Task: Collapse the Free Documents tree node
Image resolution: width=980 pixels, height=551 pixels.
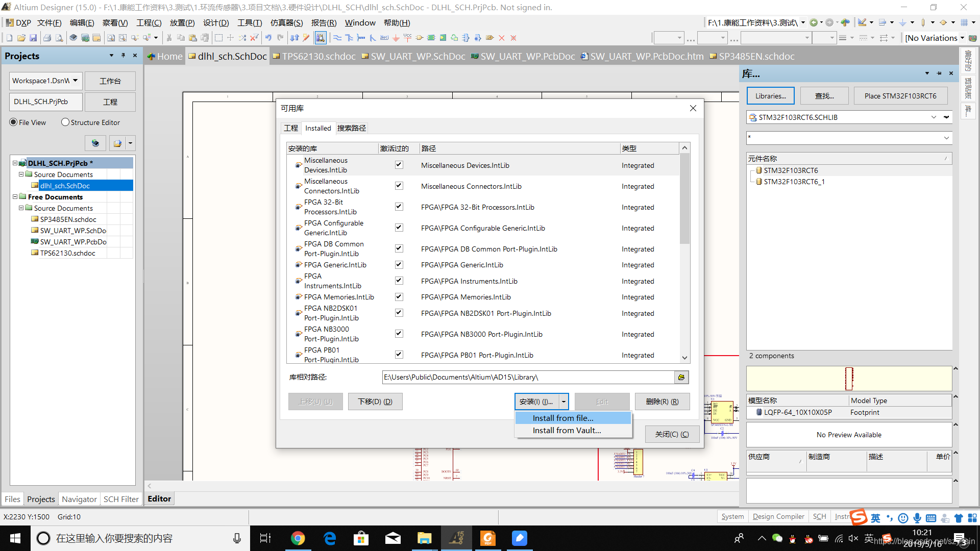Action: click(x=15, y=197)
